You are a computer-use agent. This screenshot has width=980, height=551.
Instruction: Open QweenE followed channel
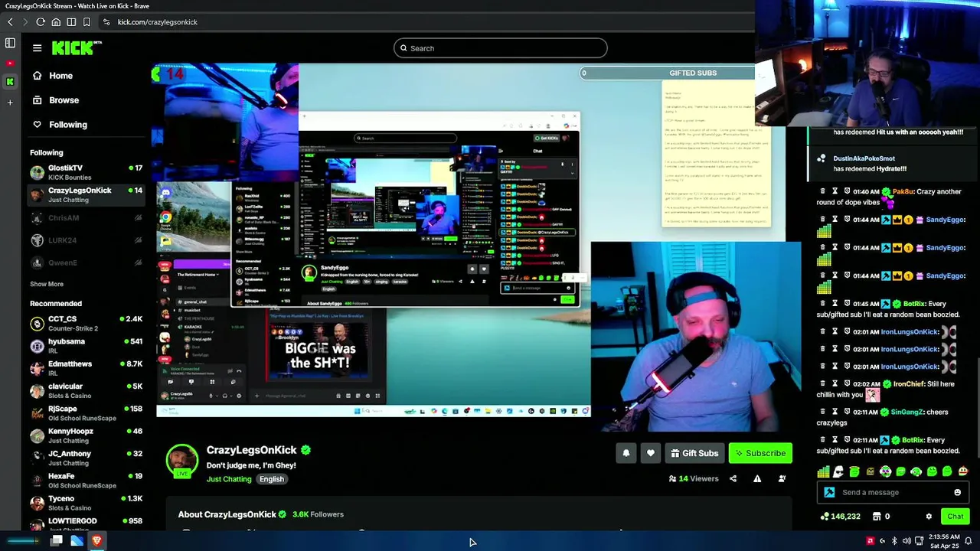pos(86,262)
